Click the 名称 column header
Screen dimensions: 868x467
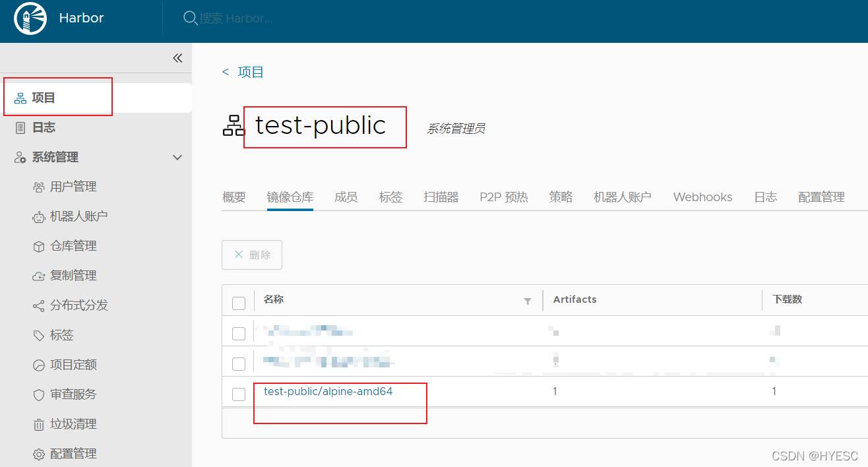[x=273, y=299]
